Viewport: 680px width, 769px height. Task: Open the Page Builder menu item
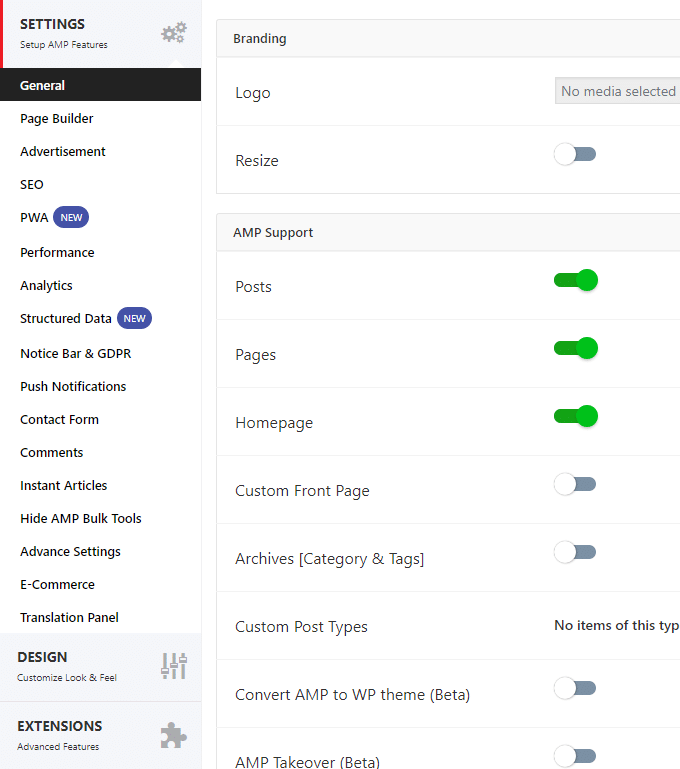(57, 119)
